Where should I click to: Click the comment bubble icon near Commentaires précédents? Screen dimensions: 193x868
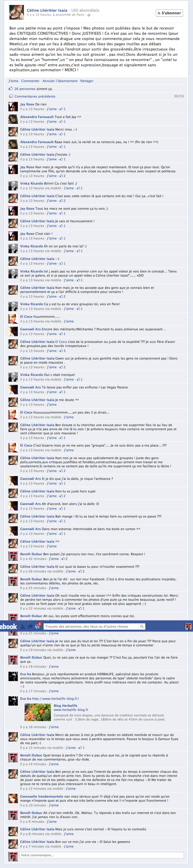click(x=11, y=96)
